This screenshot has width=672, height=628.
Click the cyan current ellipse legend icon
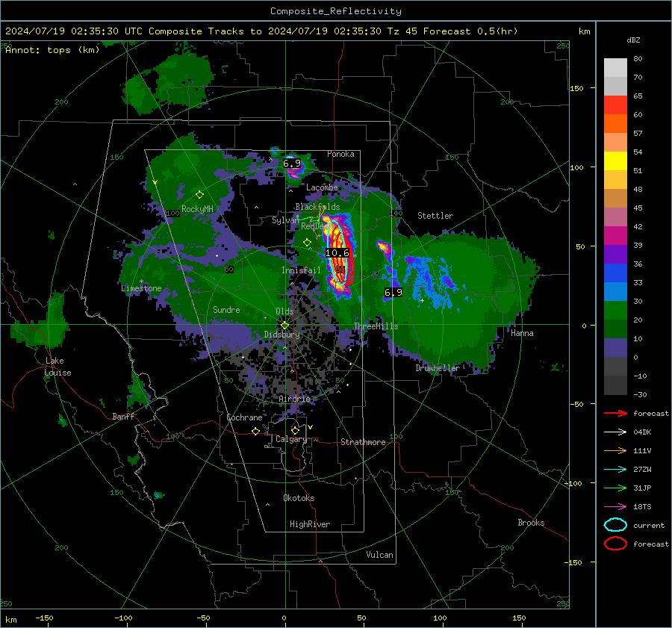click(x=615, y=525)
